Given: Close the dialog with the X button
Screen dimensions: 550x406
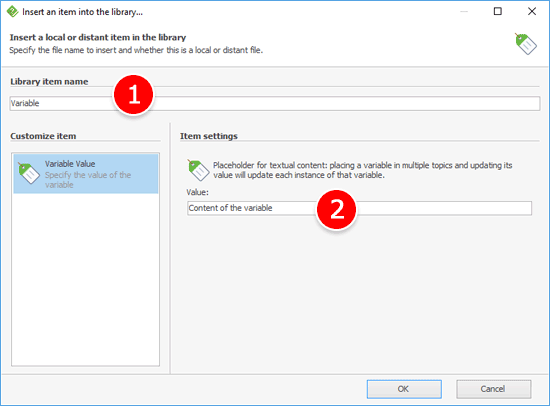Looking at the screenshot, I should click(x=532, y=11).
